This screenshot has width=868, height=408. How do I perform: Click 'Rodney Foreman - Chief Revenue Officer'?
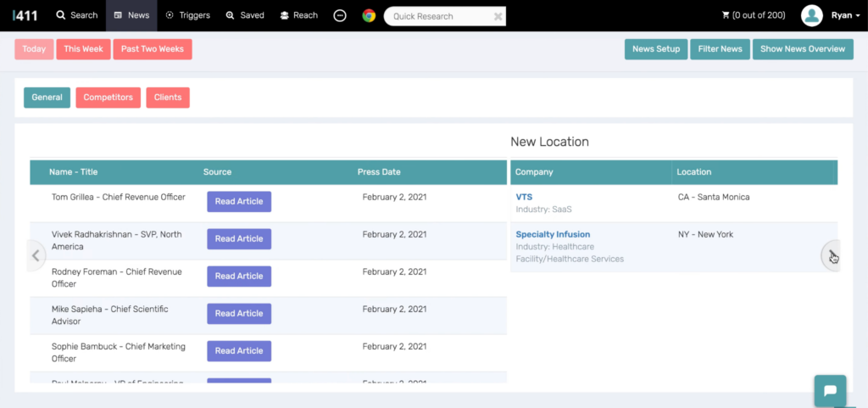[x=117, y=278]
